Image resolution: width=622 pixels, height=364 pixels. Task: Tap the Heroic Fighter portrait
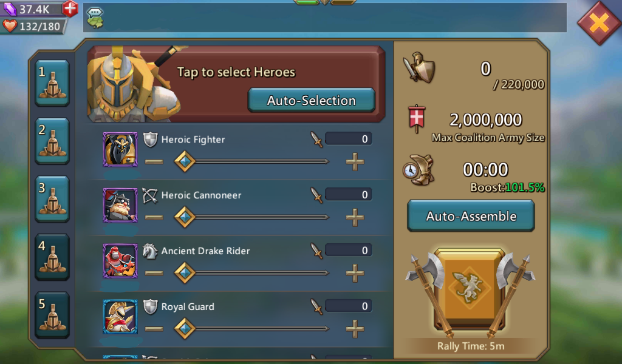120,149
